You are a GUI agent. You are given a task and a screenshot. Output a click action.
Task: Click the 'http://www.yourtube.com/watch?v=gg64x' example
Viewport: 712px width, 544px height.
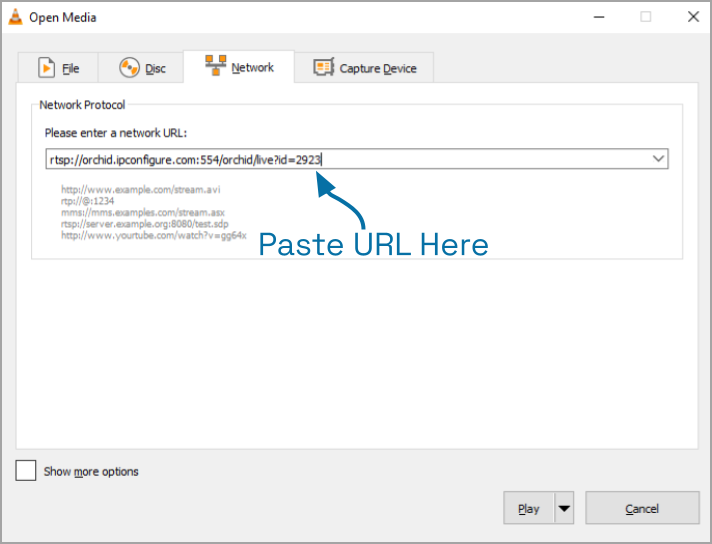pos(154,235)
